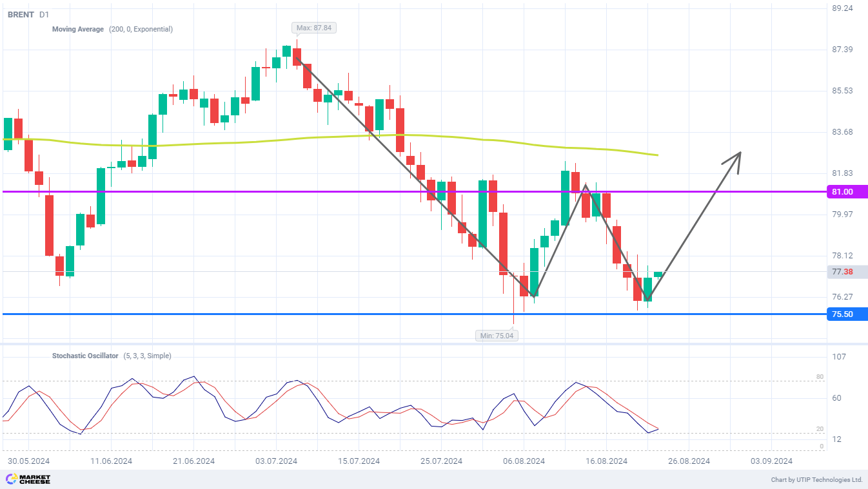This screenshot has height=489, width=868.
Task: Click the 30.05.2024 date on time axis
Action: pyautogui.click(x=28, y=461)
